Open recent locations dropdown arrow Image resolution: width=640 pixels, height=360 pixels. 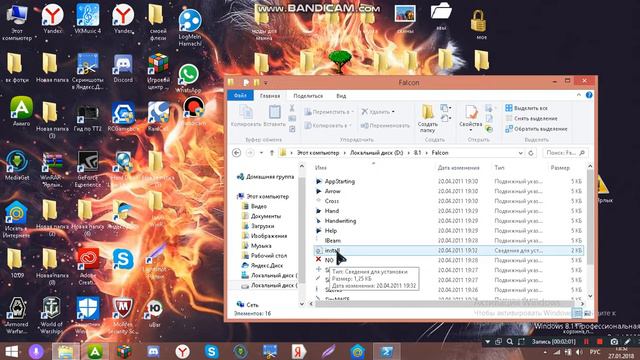pos(261,153)
